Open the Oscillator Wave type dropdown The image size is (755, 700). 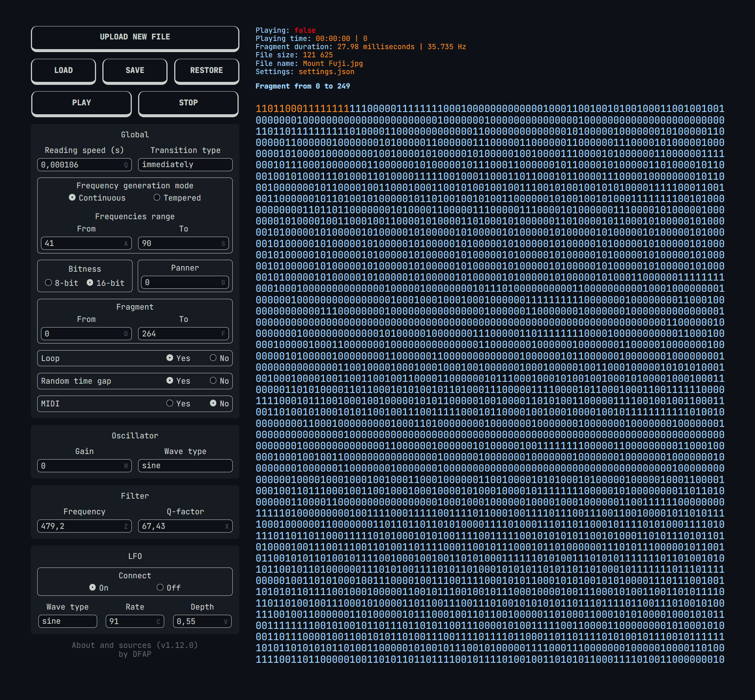click(185, 465)
